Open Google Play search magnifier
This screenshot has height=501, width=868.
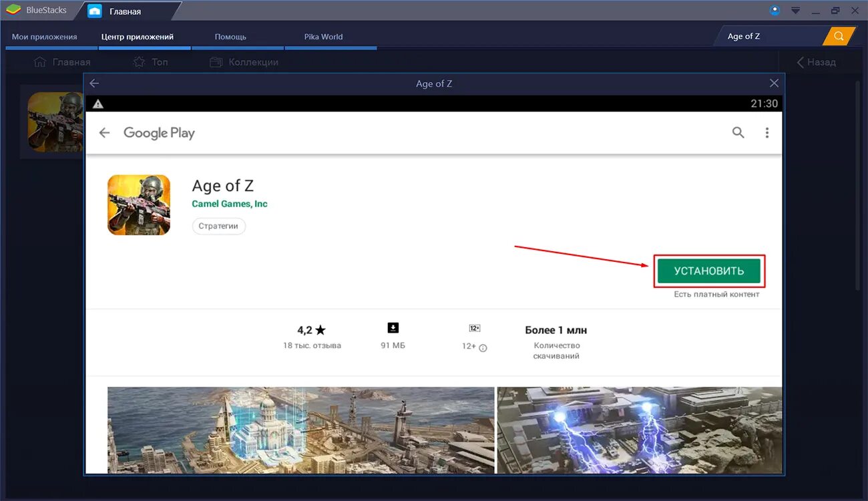coord(738,132)
